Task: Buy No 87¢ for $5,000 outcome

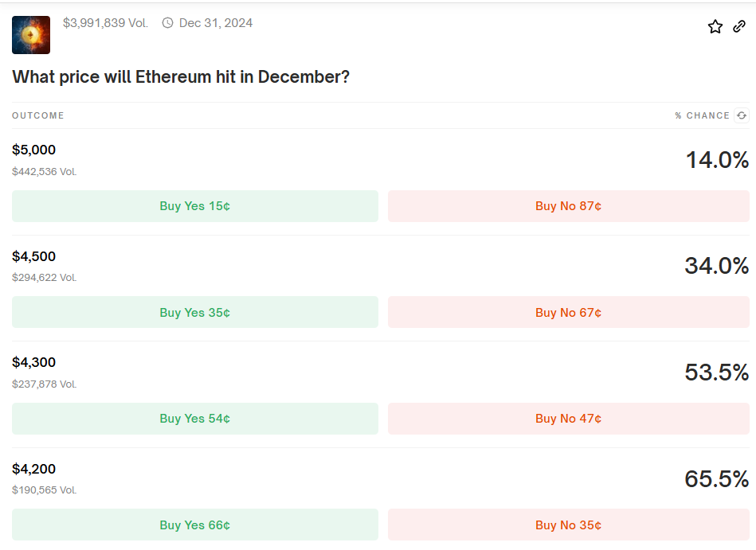Action: click(x=568, y=206)
